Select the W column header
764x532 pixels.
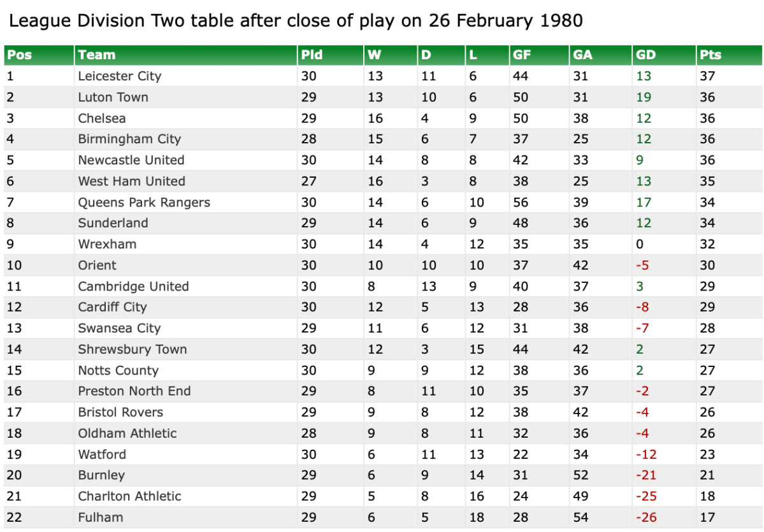374,55
